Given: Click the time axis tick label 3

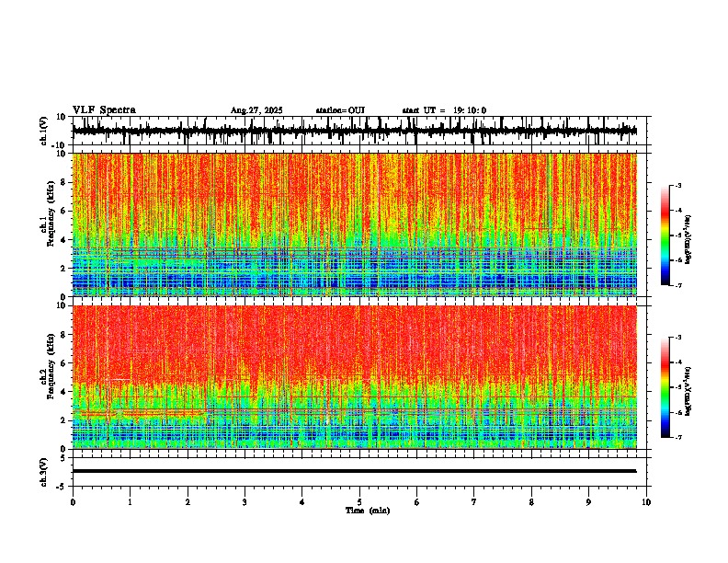Looking at the screenshot, I should pyautogui.click(x=245, y=502).
